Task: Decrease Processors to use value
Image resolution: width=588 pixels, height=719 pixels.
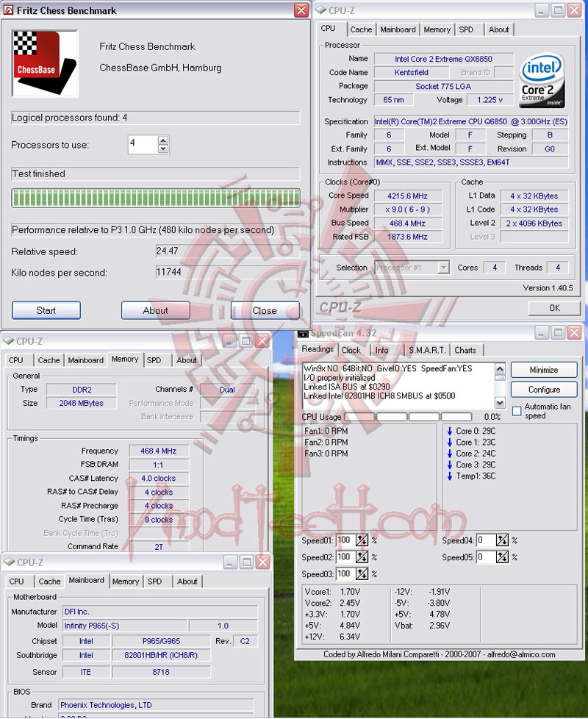Action: (x=163, y=149)
